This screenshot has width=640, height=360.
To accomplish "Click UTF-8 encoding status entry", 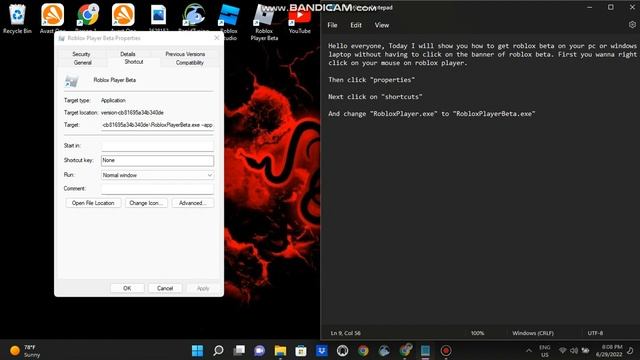I will (595, 333).
